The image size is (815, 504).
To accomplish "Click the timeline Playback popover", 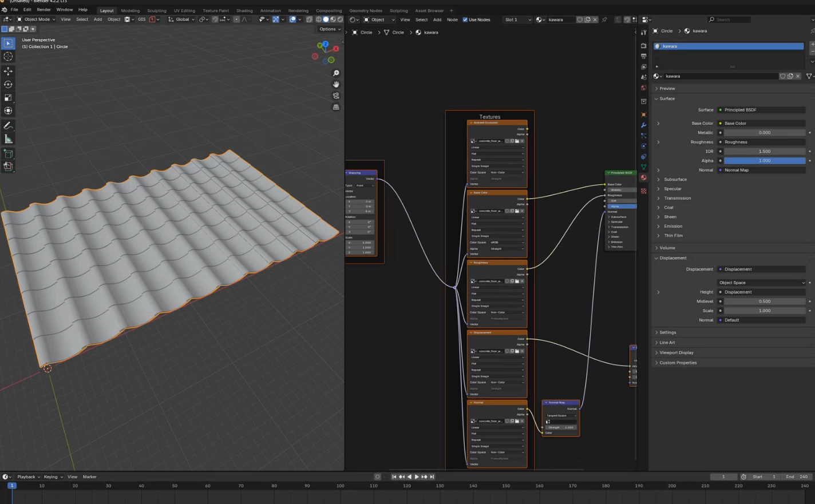I will point(28,477).
